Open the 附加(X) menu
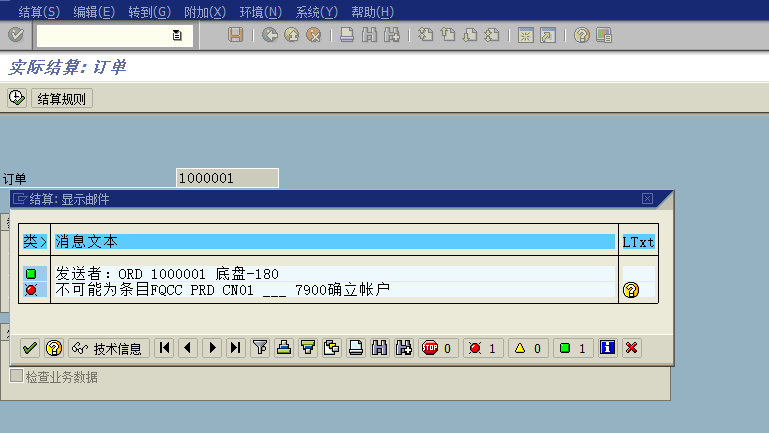This screenshot has width=769, height=433. pos(205,11)
